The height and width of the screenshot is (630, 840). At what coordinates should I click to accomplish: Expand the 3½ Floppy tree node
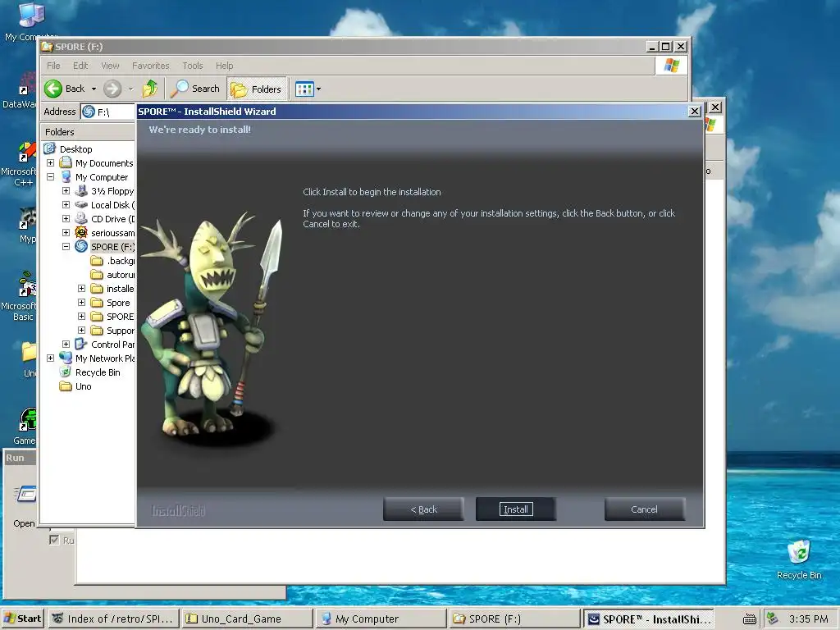66,190
